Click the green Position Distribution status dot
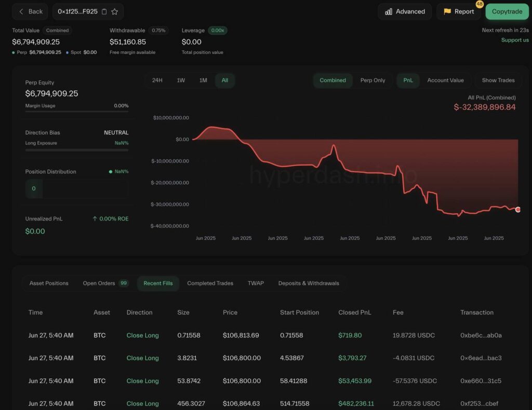This screenshot has height=410, width=532. coord(111,172)
